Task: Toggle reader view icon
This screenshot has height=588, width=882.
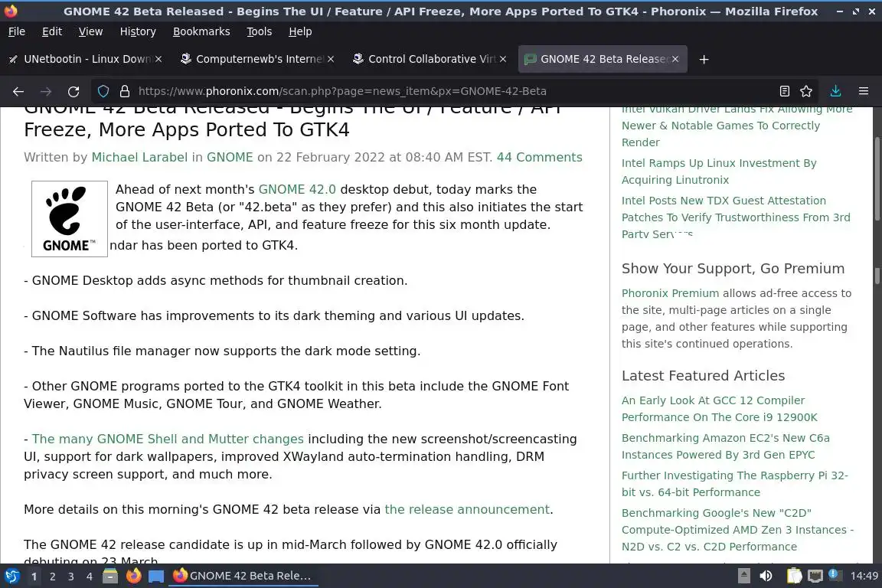Action: pos(785,91)
